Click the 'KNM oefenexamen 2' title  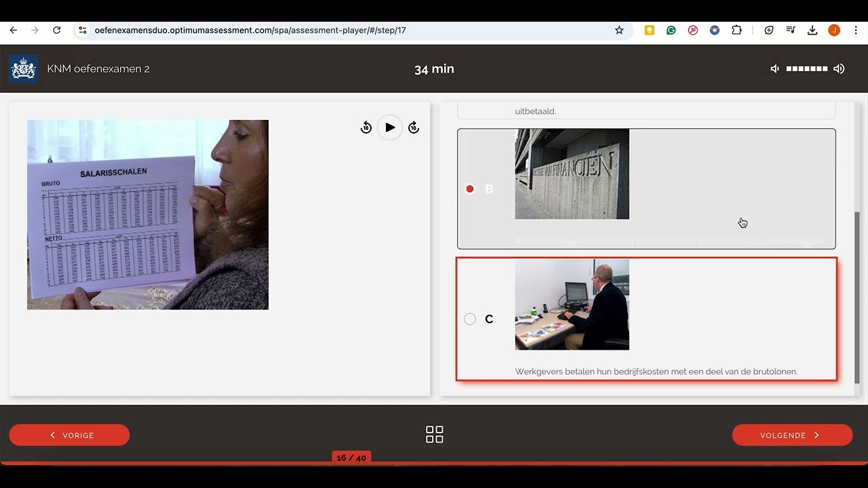[x=98, y=68]
